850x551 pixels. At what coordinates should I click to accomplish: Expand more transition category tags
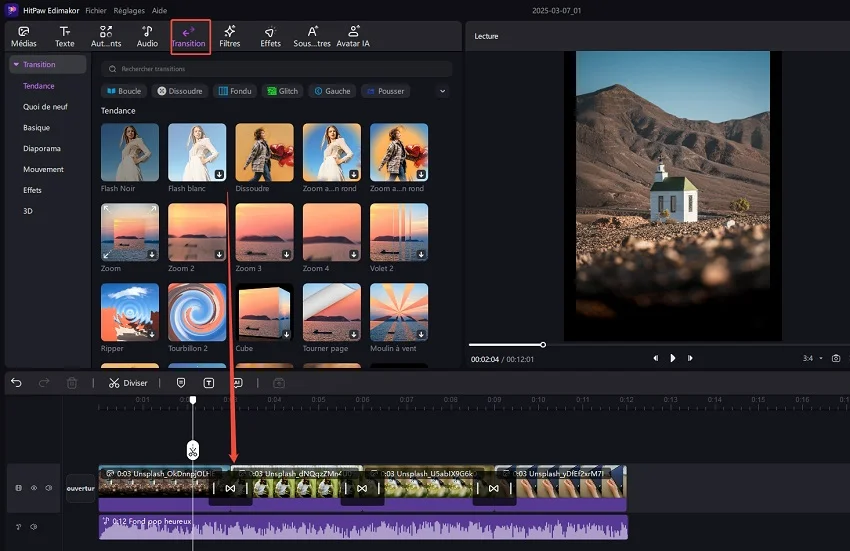point(443,91)
